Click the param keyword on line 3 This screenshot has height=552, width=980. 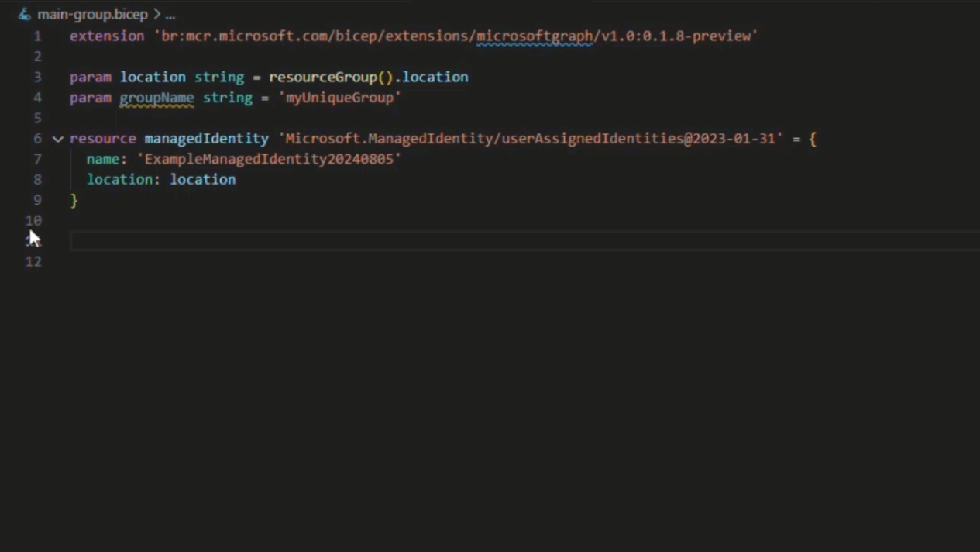pyautogui.click(x=91, y=77)
